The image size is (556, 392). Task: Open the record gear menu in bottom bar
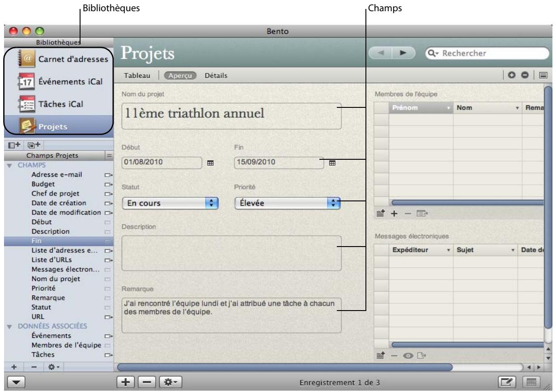click(170, 382)
